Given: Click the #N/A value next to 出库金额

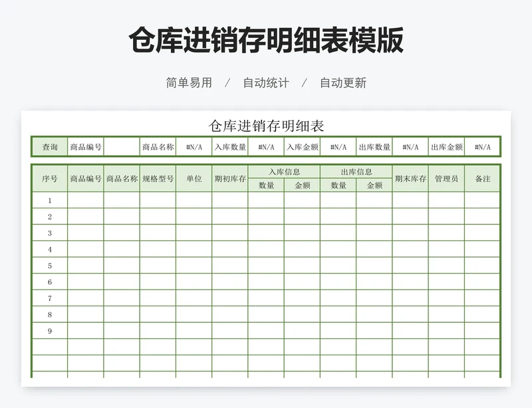Looking at the screenshot, I should (483, 146).
